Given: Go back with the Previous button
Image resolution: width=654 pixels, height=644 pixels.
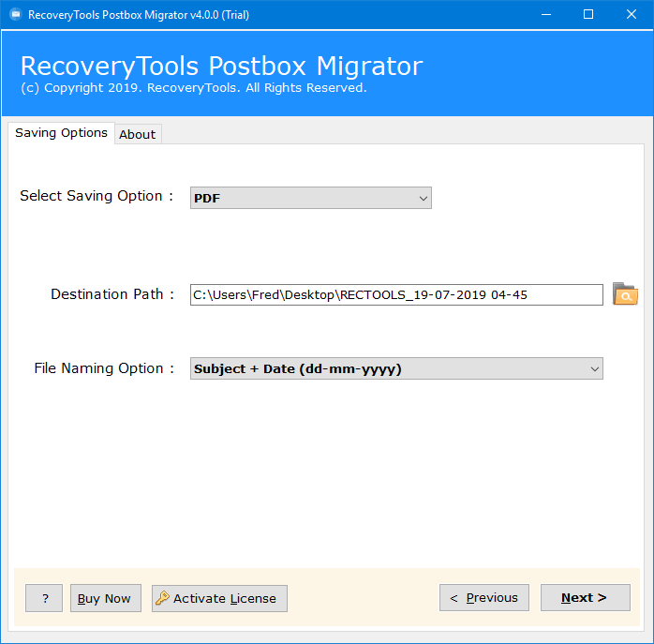Looking at the screenshot, I should pyautogui.click(x=484, y=598).
